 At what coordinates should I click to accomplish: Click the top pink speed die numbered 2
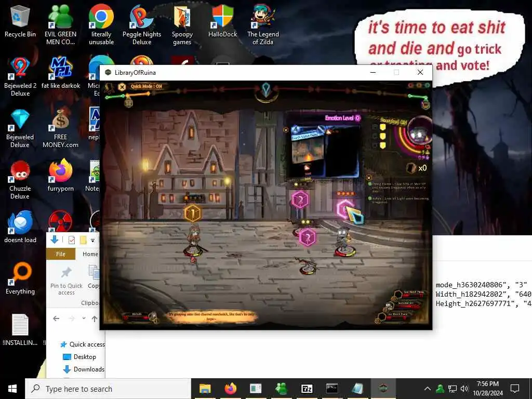click(x=300, y=200)
